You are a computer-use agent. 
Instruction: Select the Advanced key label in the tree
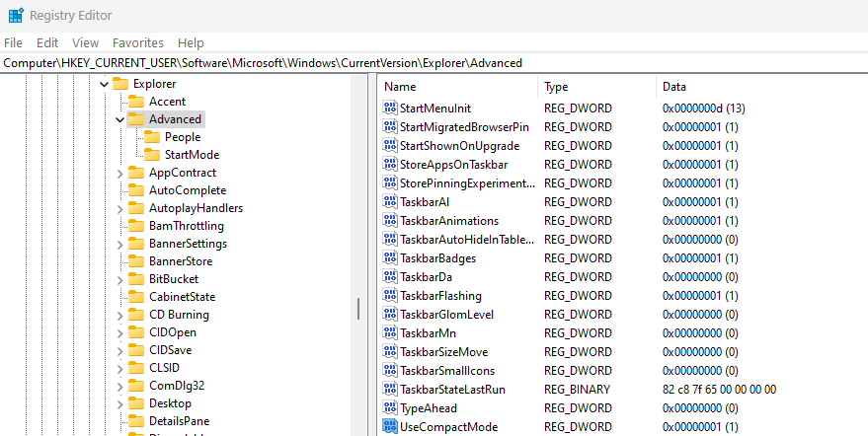pyautogui.click(x=175, y=119)
